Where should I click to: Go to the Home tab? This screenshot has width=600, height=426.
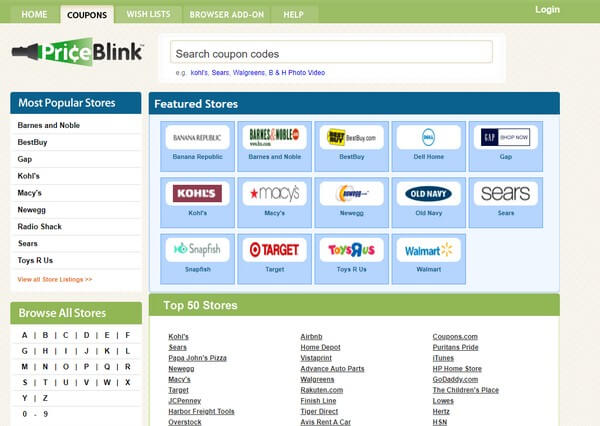34,15
